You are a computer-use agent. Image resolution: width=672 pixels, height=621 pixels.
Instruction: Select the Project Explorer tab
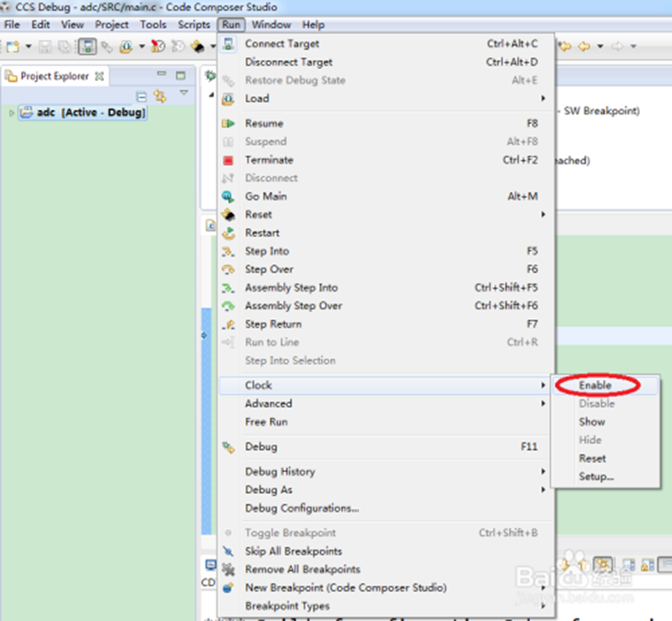coord(54,77)
